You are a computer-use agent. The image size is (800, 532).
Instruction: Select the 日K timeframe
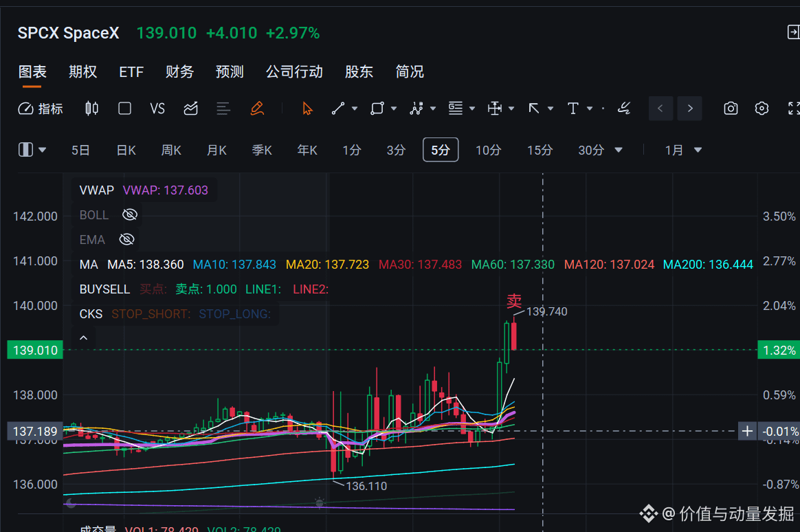(126, 150)
